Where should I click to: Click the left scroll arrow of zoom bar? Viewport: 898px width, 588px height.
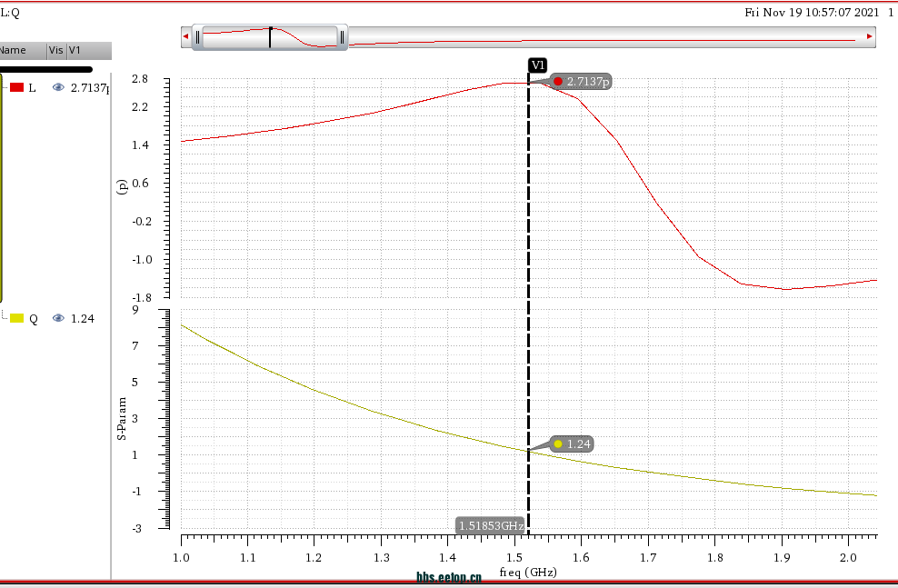tap(185, 36)
